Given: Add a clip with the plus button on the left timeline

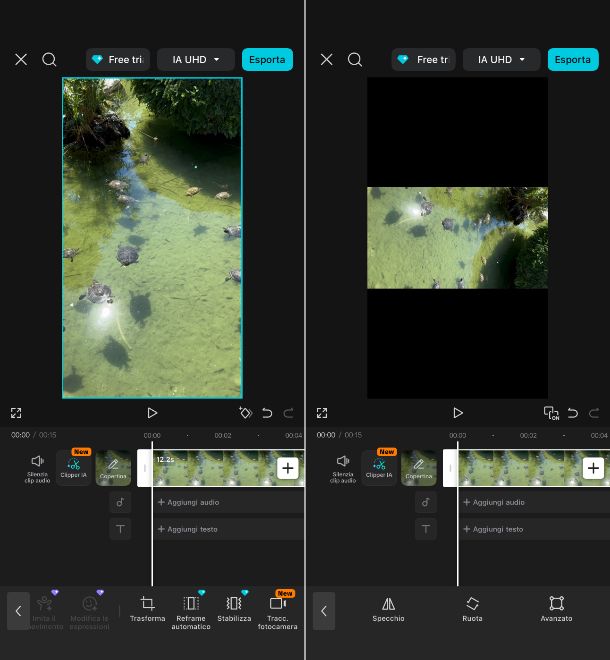Looking at the screenshot, I should (288, 468).
